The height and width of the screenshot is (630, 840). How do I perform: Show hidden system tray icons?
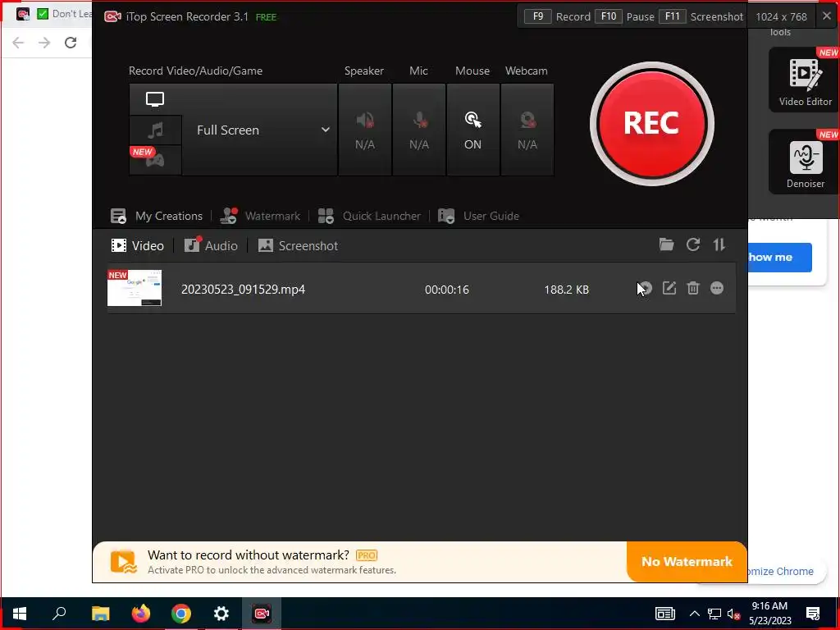click(x=694, y=614)
